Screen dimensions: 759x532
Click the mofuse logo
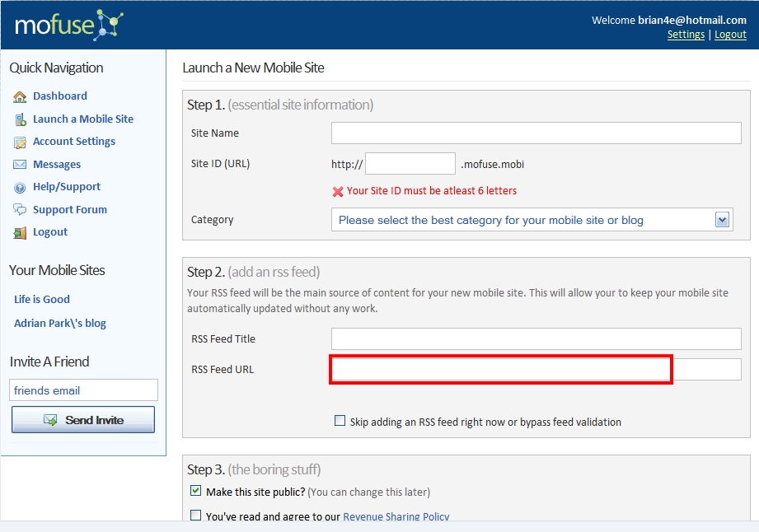click(x=69, y=25)
